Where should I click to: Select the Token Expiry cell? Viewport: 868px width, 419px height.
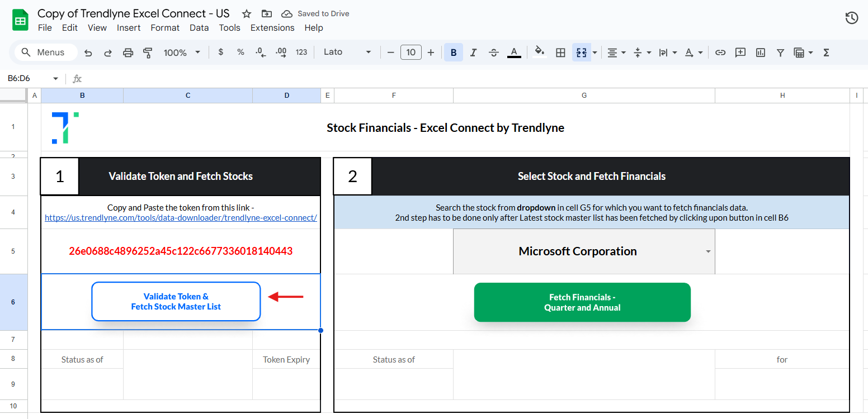(x=286, y=360)
